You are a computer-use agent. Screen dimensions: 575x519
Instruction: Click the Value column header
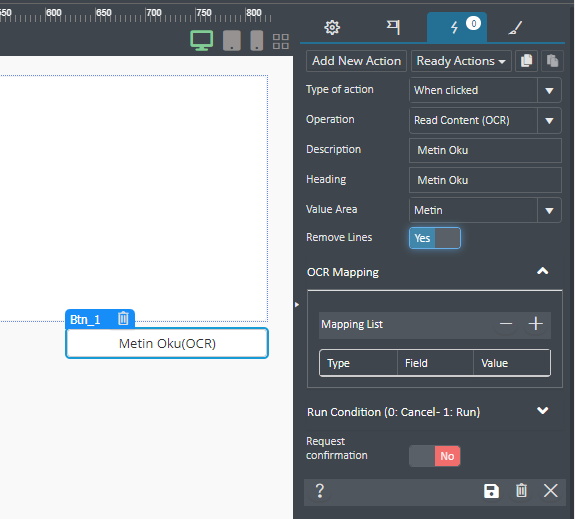pyautogui.click(x=512, y=363)
